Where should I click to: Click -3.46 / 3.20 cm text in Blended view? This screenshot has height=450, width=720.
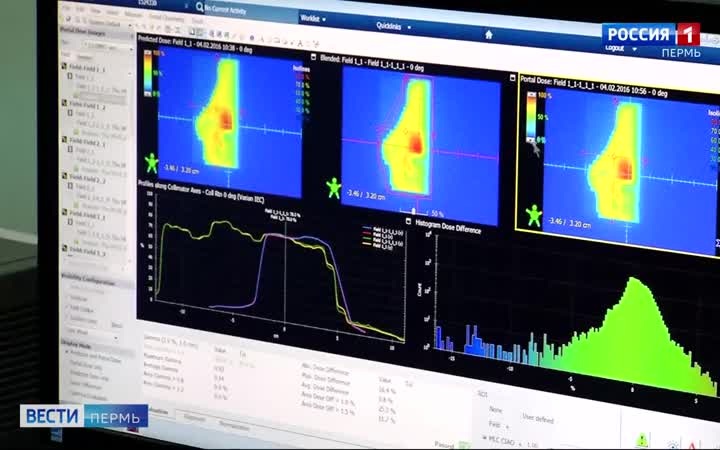point(365,195)
